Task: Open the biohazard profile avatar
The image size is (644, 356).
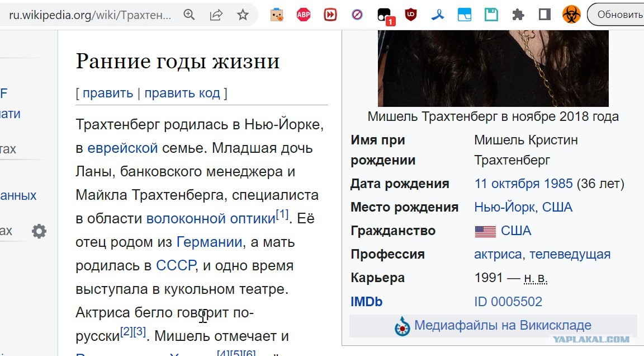Action: point(571,15)
